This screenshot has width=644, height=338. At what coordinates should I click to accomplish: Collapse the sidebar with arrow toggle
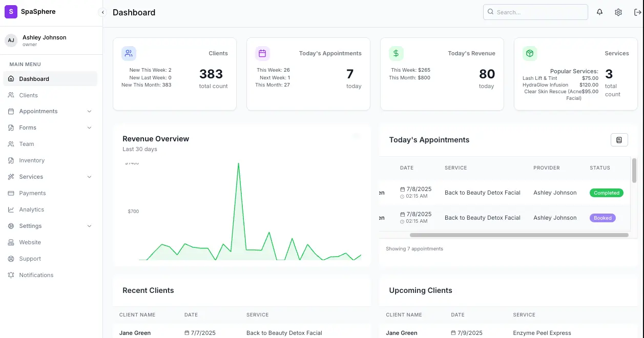pos(102,12)
